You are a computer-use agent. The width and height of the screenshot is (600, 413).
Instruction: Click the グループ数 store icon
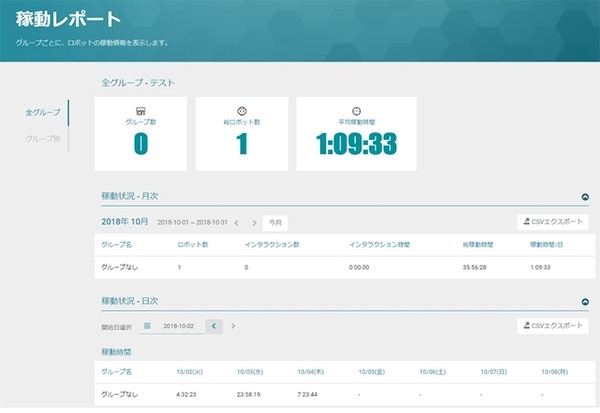141,110
